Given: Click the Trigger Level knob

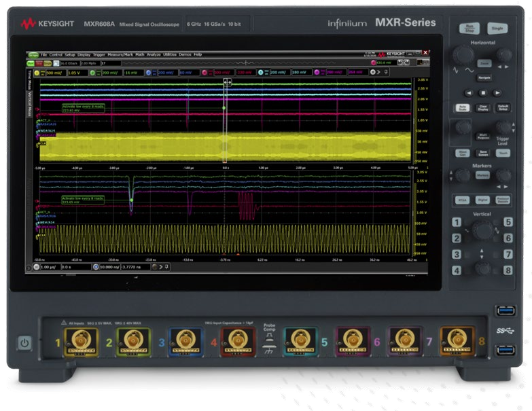Looking at the screenshot, I should coord(503,128).
